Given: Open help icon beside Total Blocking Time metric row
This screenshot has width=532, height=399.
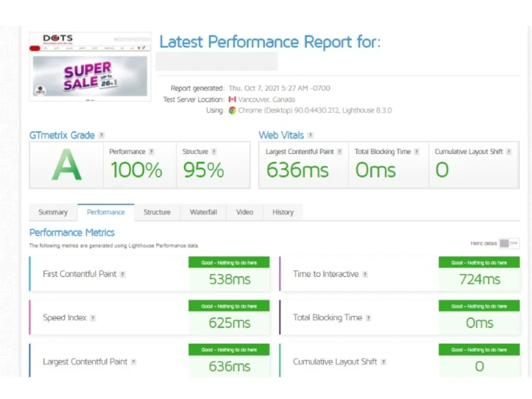Looking at the screenshot, I should 369,318.
